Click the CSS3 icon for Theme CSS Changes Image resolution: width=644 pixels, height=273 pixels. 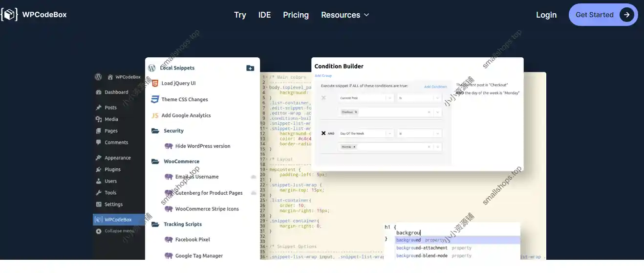[x=154, y=99]
